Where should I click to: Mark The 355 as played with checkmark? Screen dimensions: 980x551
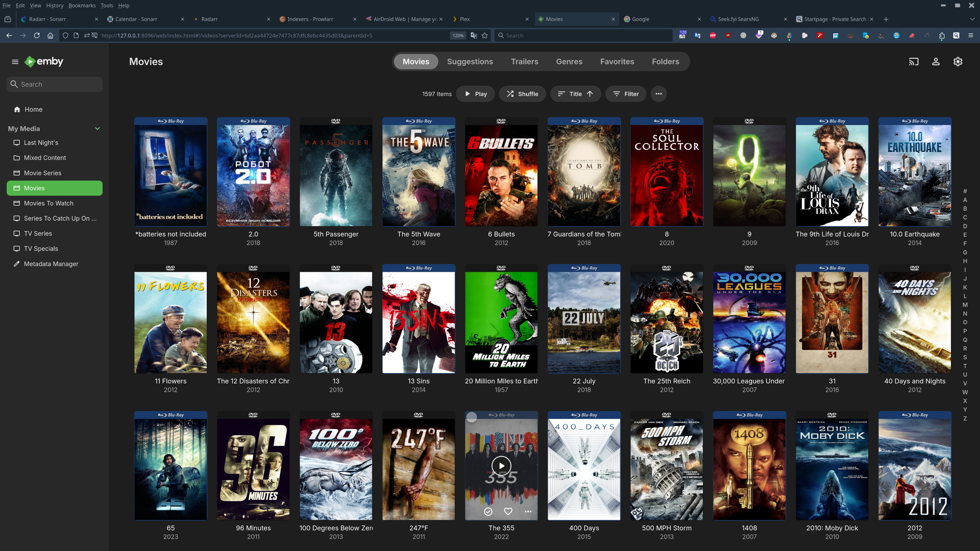coord(488,511)
